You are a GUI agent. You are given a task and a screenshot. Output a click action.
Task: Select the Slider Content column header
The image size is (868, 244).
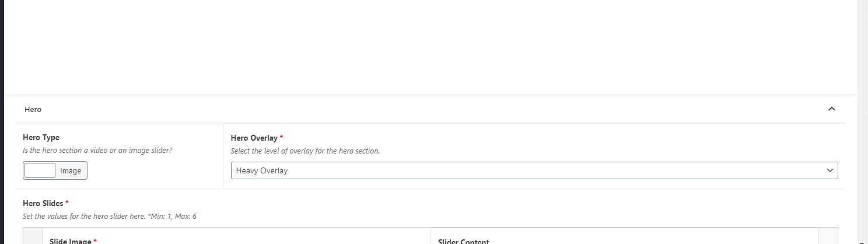click(463, 240)
